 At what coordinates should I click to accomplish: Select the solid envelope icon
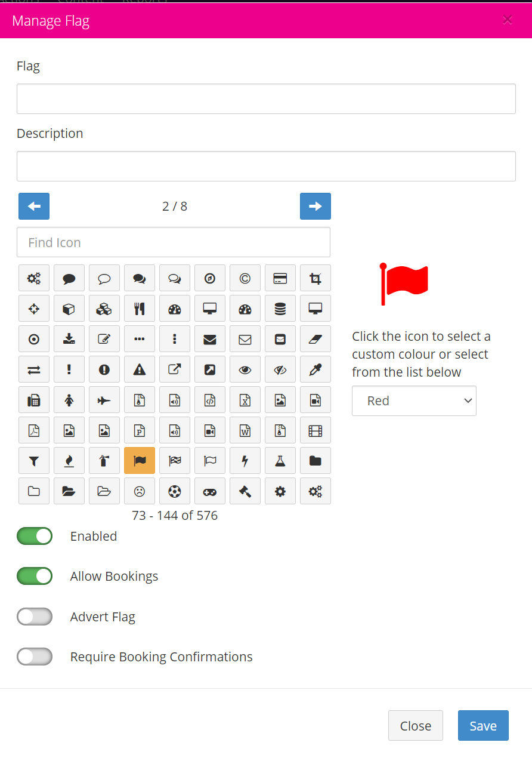point(210,339)
